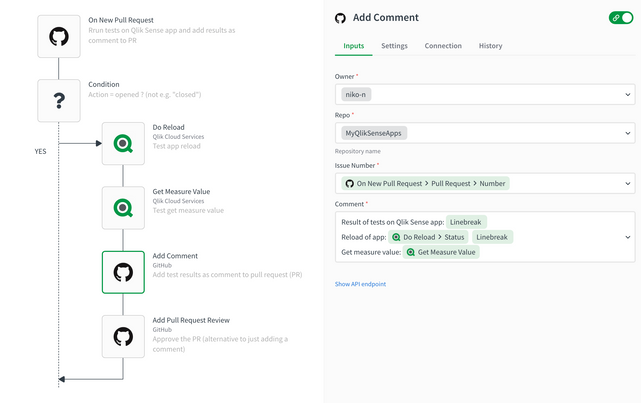
Task: Click the Show API endpoint link
Action: (360, 284)
